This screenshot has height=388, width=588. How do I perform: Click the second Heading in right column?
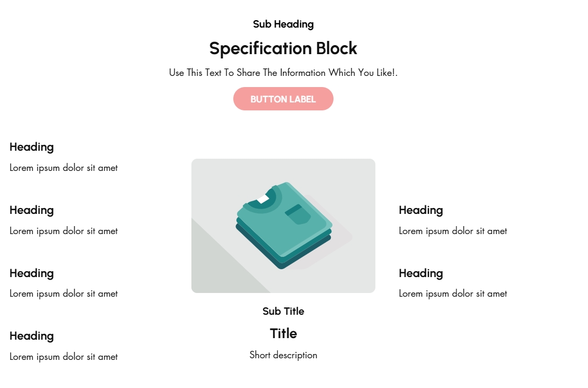coord(421,273)
